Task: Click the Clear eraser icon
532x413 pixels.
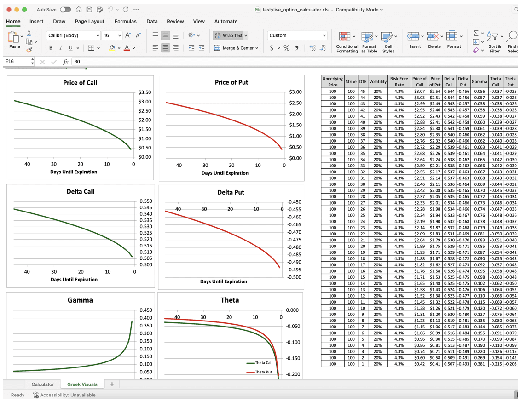Action: pyautogui.click(x=476, y=50)
